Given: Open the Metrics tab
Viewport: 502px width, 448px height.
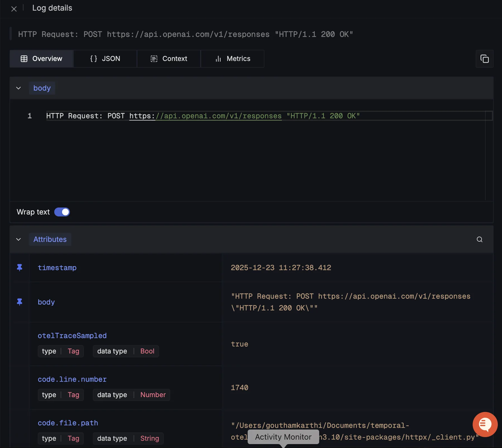Looking at the screenshot, I should (233, 59).
